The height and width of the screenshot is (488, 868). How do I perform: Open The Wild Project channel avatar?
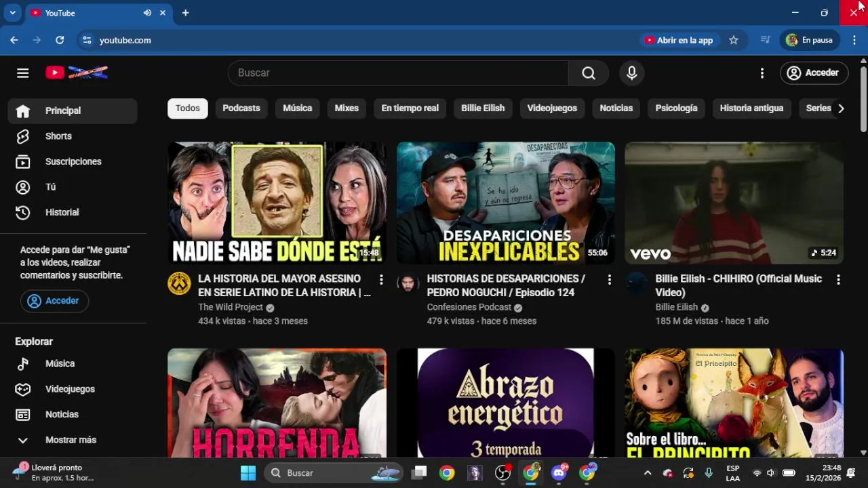179,283
